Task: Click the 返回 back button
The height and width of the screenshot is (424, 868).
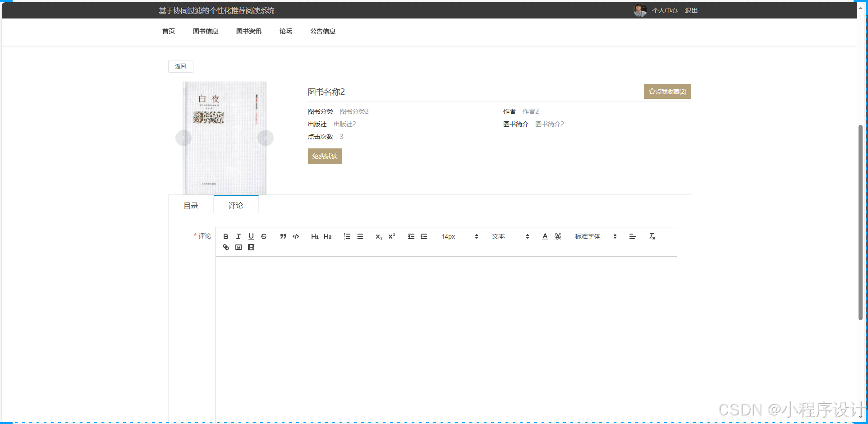Action: coord(181,66)
